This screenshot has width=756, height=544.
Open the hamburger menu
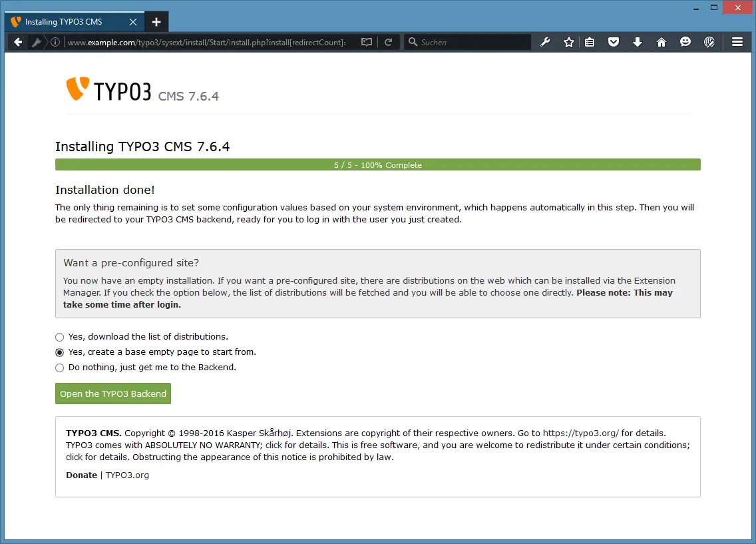[x=737, y=42]
